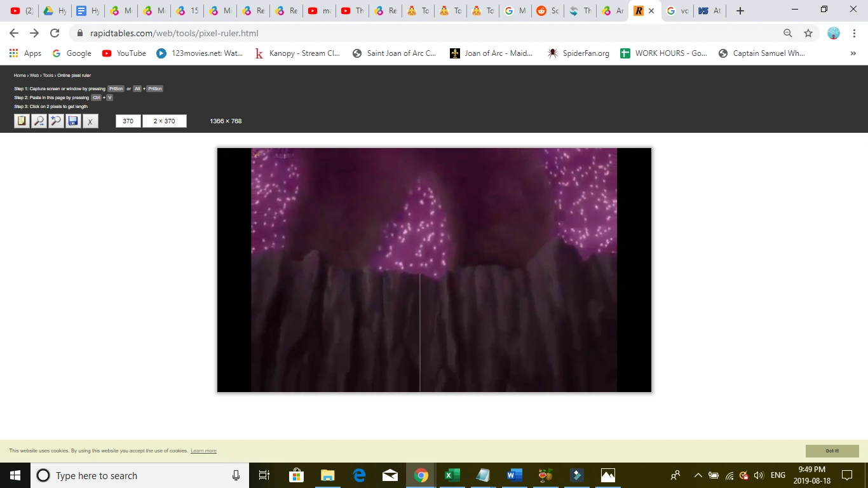The width and height of the screenshot is (868, 488).
Task: Switch to the tab labeled 15
Action: click(187, 11)
